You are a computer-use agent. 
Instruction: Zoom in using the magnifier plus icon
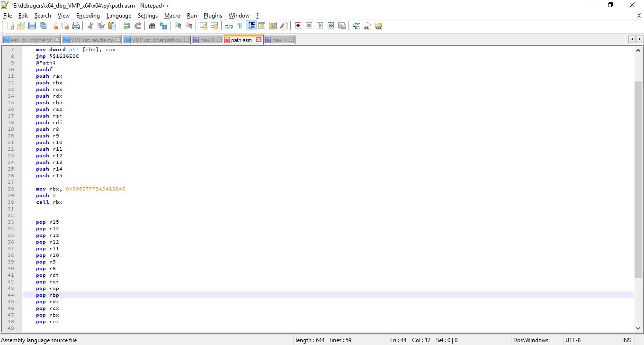(178, 26)
